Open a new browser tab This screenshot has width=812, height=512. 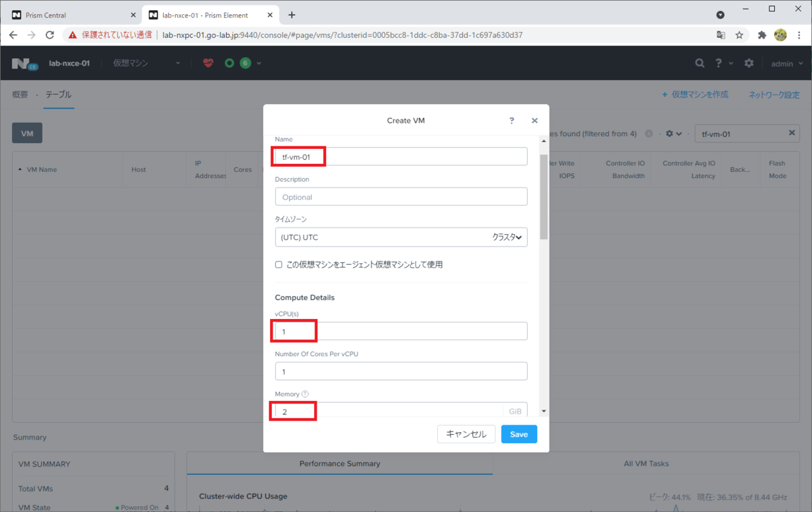(292, 15)
